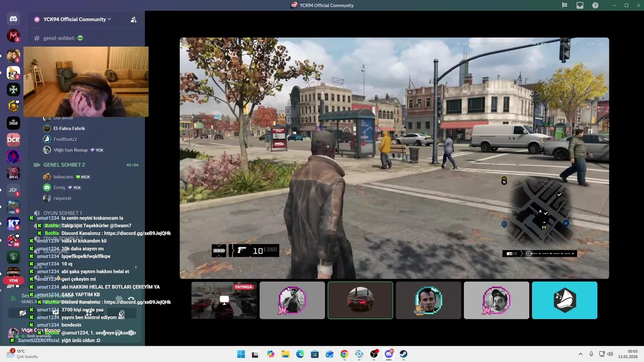Switch to Discord on the taskbar
The width and height of the screenshot is (644, 362).
389,354
